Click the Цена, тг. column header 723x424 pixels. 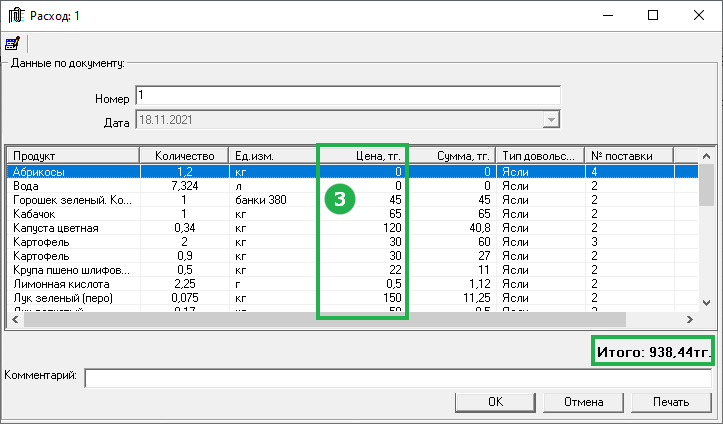click(362, 156)
